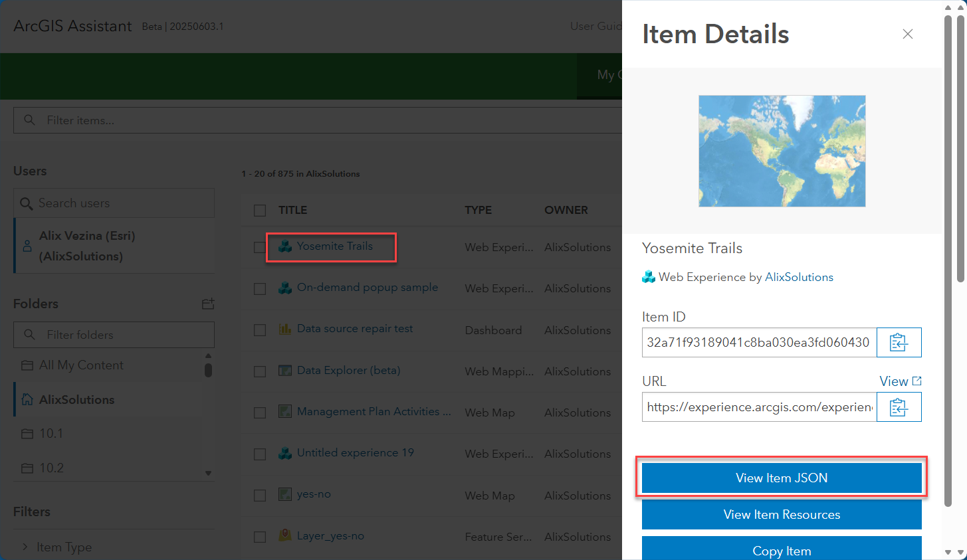Check the On-demand popup sample checkbox
Viewport: 967px width, 560px height.
[x=260, y=289]
